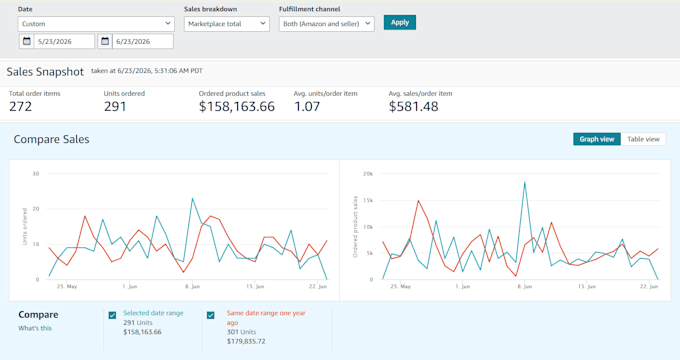Switch to Graph view
Viewport: 680px width, 360px height.
597,139
